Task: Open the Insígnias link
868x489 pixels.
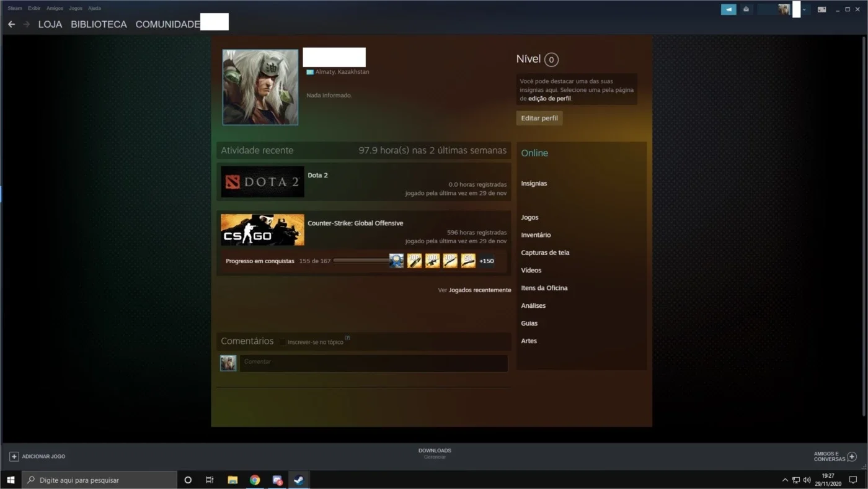Action: 534,184
